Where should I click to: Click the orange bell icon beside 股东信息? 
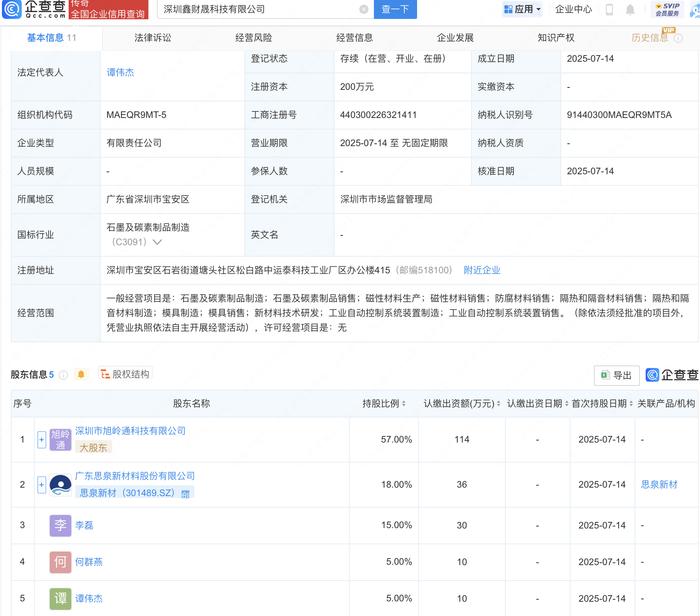coord(81,374)
